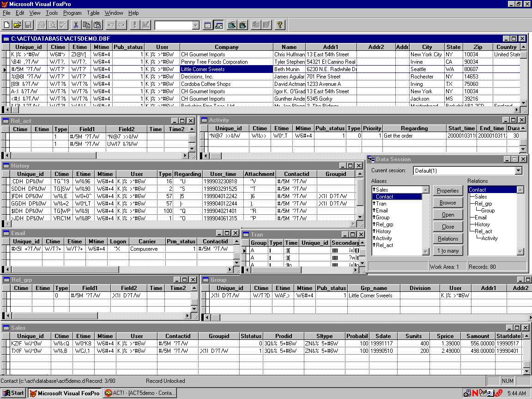Click the red swirl system tray icon
The height and width of the screenshot is (399, 532).
pos(498,393)
